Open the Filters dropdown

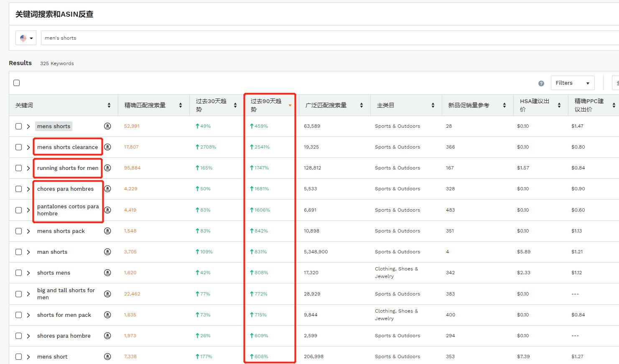coord(572,83)
